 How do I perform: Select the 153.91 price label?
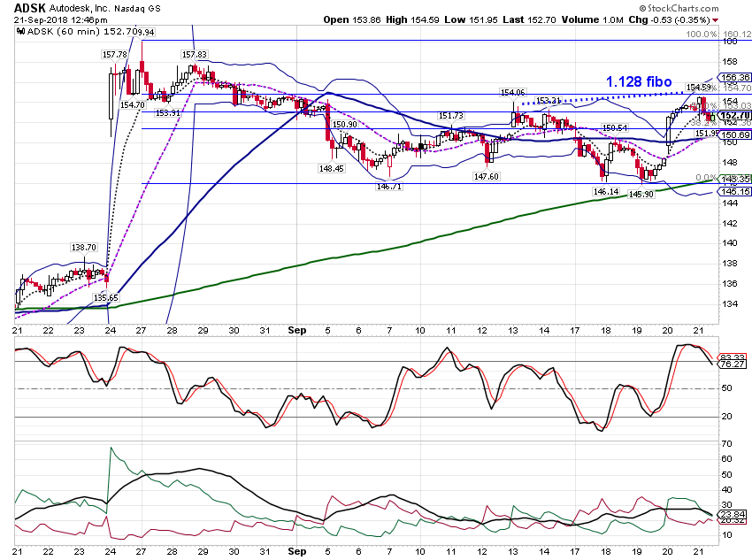coord(167,113)
